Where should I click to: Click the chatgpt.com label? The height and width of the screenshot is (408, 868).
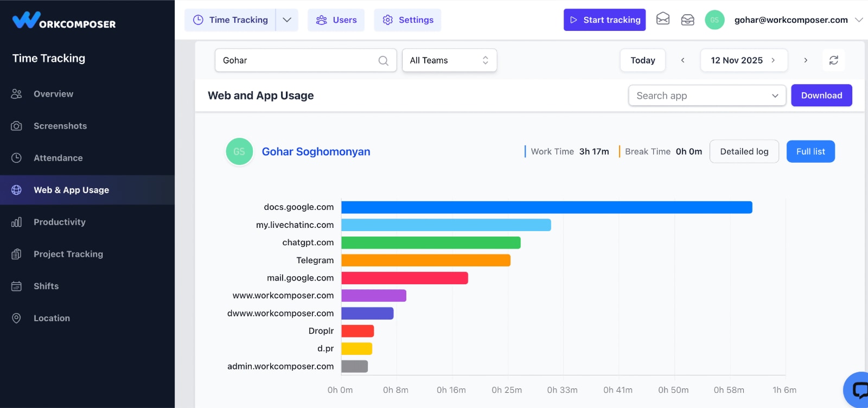[308, 243]
